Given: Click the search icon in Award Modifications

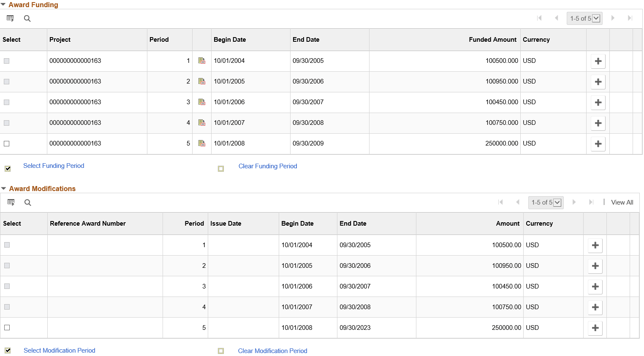Looking at the screenshot, I should tap(27, 202).
